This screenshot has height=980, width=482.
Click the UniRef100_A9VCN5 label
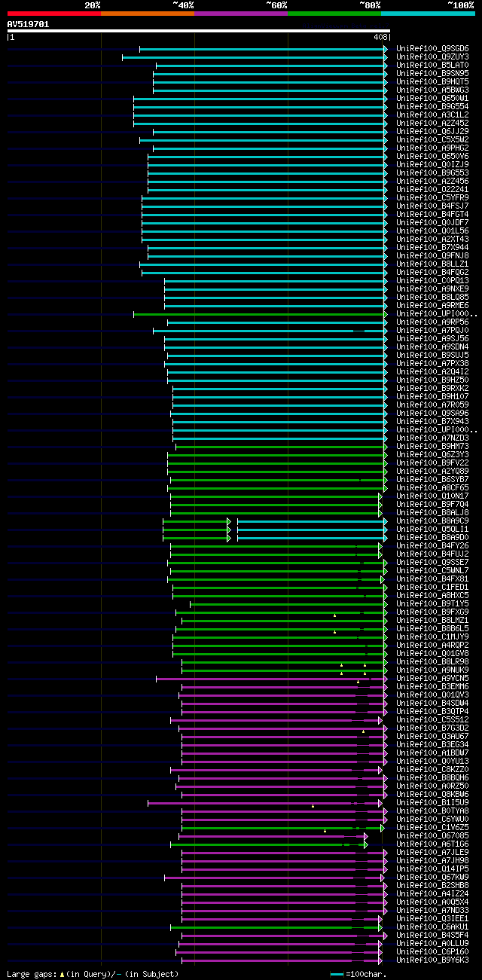(432, 679)
